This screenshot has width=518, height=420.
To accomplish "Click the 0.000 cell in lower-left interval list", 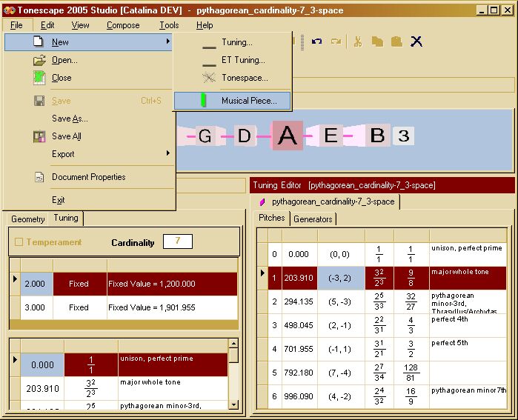I will [42, 365].
